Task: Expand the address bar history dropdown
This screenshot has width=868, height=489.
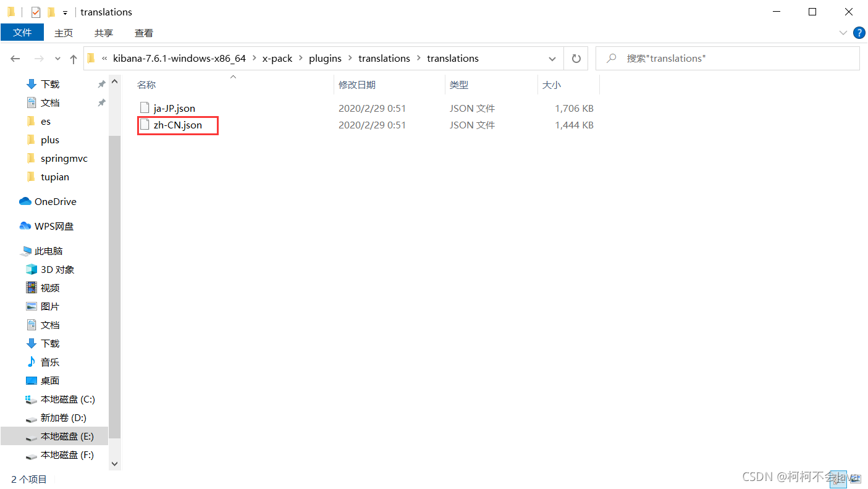Action: (x=552, y=59)
